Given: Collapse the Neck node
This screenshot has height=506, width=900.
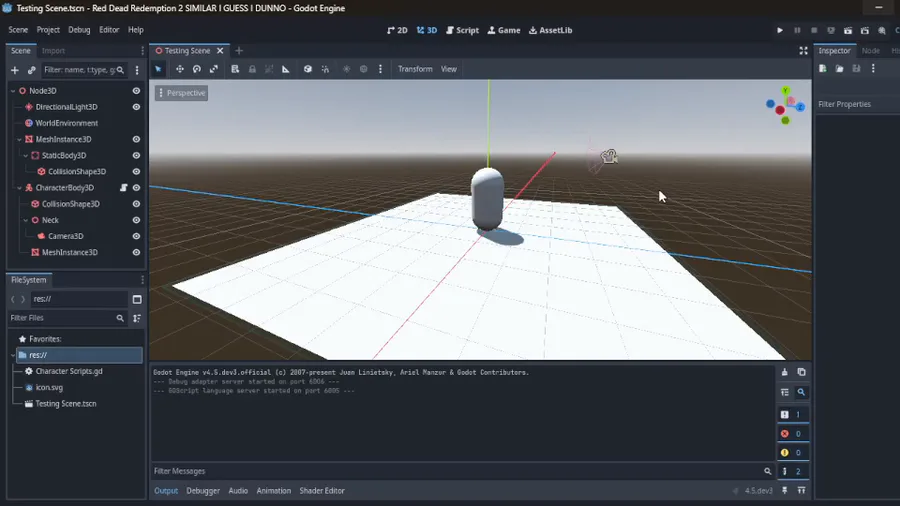Looking at the screenshot, I should pyautogui.click(x=26, y=220).
